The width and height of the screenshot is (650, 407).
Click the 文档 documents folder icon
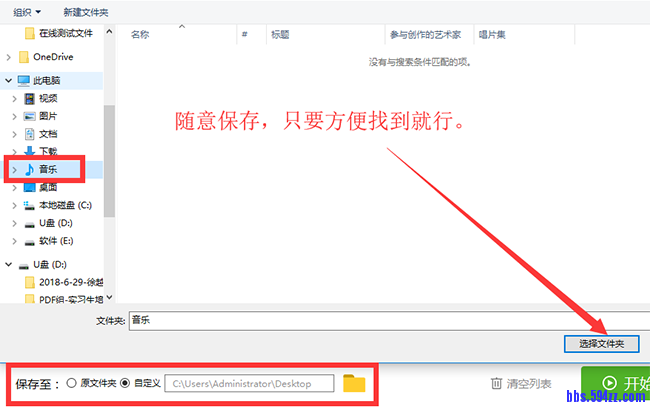(x=30, y=134)
